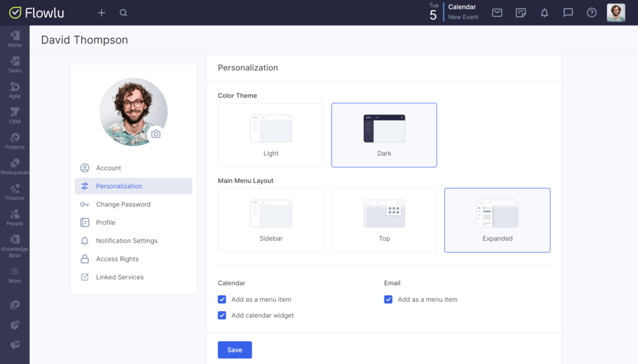Click the puzzle-like icon near sidebar bottom

(15, 325)
